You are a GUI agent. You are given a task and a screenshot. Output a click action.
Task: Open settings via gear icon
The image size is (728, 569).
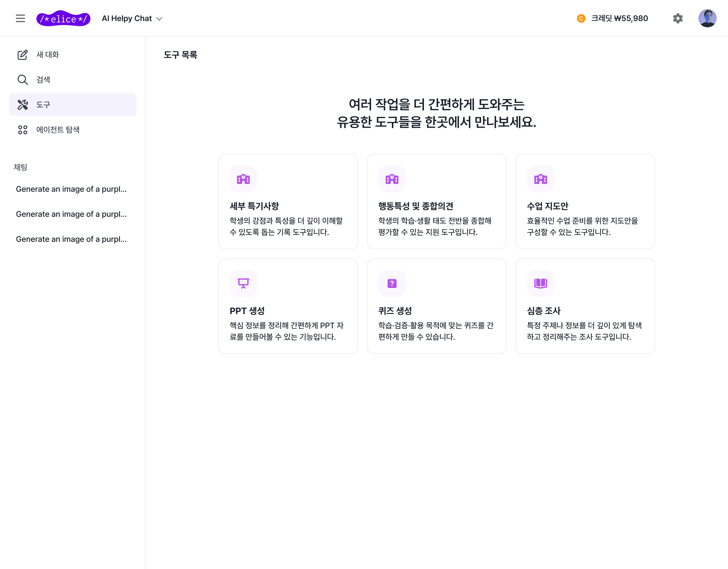pos(678,18)
